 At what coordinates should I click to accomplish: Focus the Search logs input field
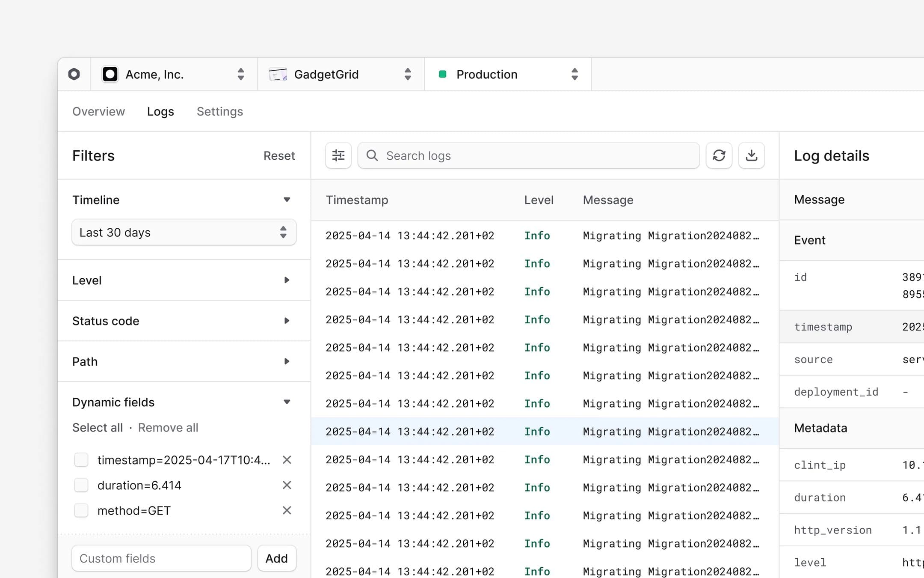(529, 155)
